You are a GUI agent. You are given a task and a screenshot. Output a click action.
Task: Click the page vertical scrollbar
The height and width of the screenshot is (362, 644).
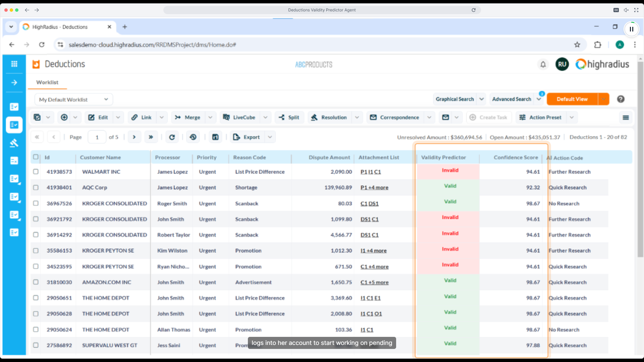coord(640,160)
